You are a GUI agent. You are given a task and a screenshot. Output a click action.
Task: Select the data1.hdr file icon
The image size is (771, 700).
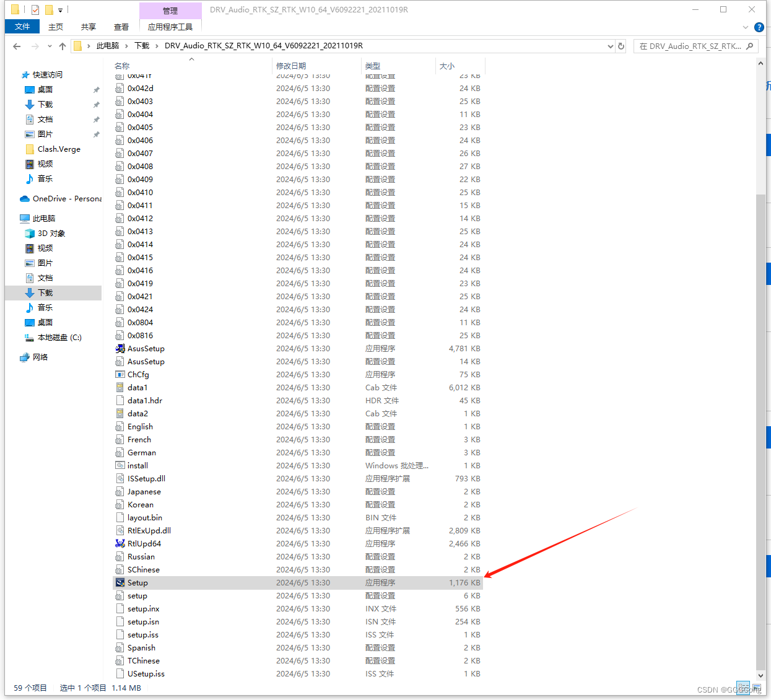120,401
